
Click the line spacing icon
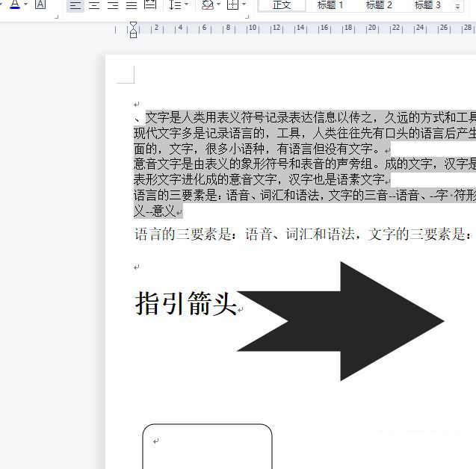click(175, 4)
